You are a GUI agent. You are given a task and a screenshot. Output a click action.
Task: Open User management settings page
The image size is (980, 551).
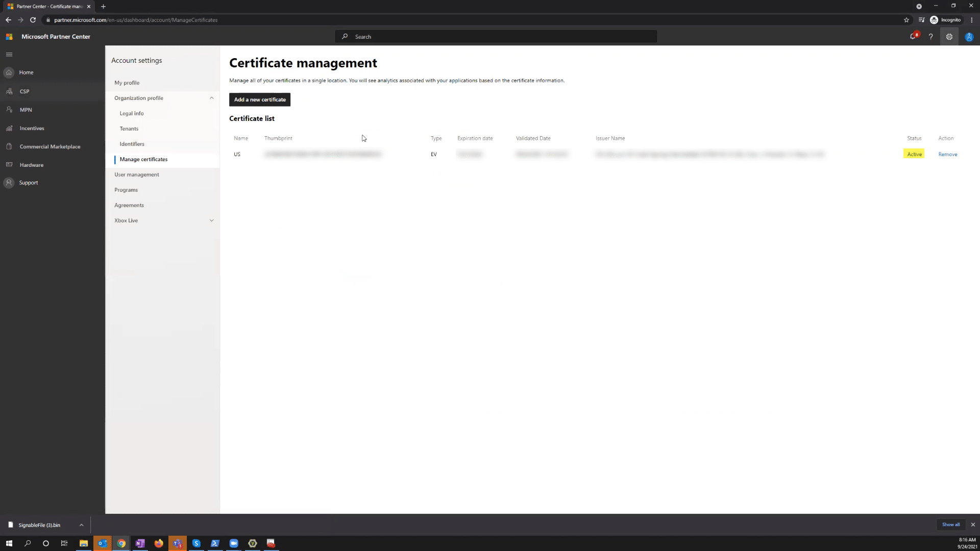pyautogui.click(x=136, y=174)
